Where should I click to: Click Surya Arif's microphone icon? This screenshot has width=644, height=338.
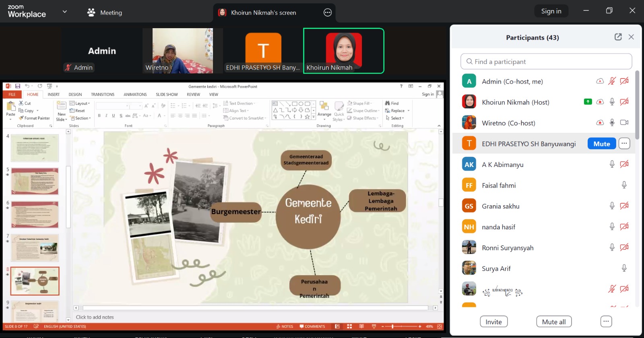[624, 268]
